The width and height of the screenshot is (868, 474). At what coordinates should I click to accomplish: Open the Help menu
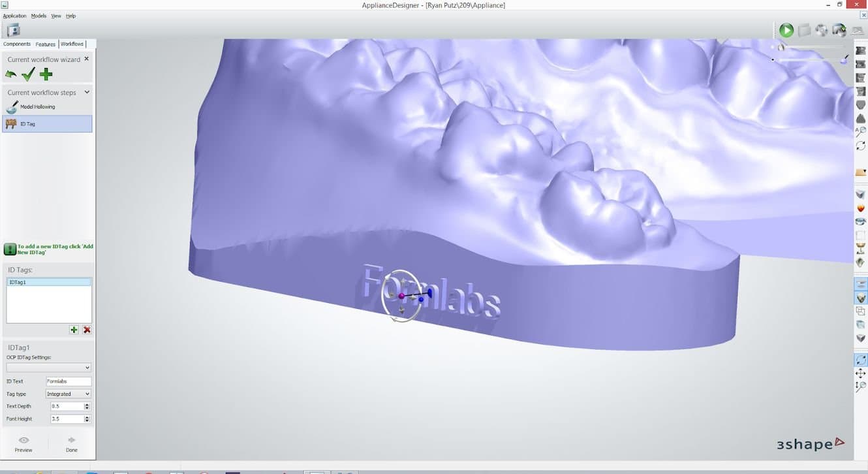[71, 16]
